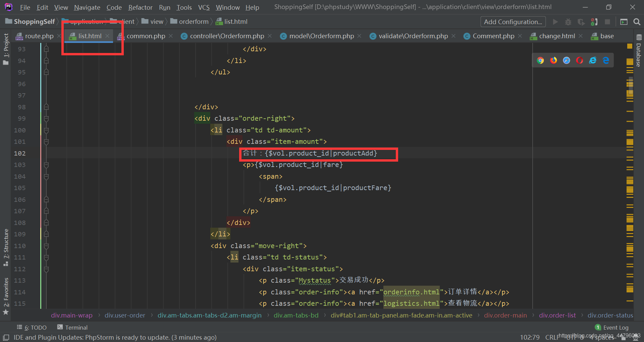Switch to common.php tab
This screenshot has width=644, height=342.
point(146,36)
